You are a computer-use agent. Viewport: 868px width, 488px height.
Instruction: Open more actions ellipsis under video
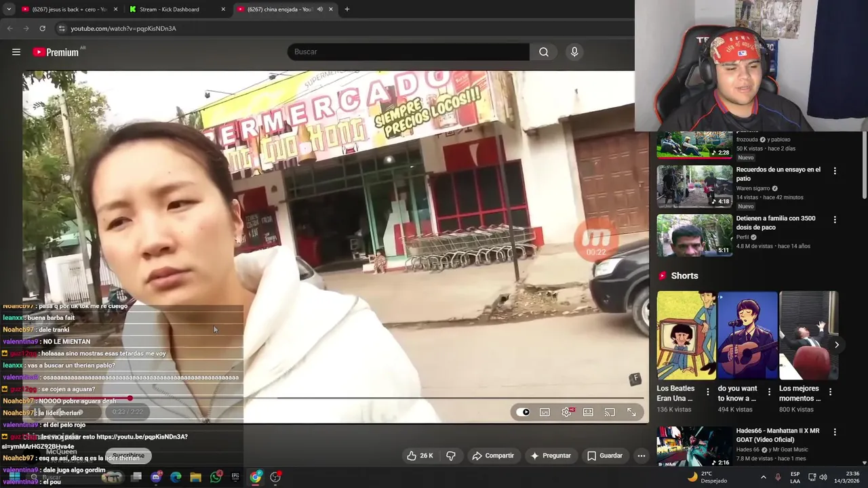[642, 455]
